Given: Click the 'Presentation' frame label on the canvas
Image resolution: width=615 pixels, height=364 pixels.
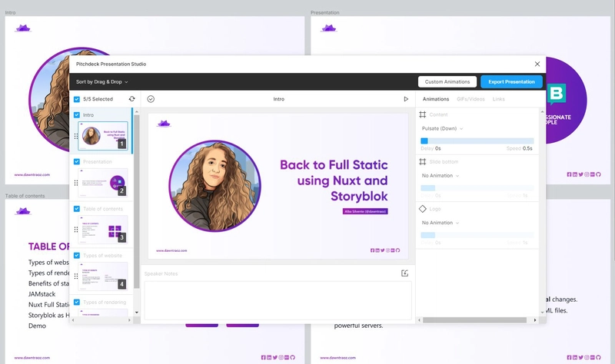Looking at the screenshot, I should coord(324,12).
